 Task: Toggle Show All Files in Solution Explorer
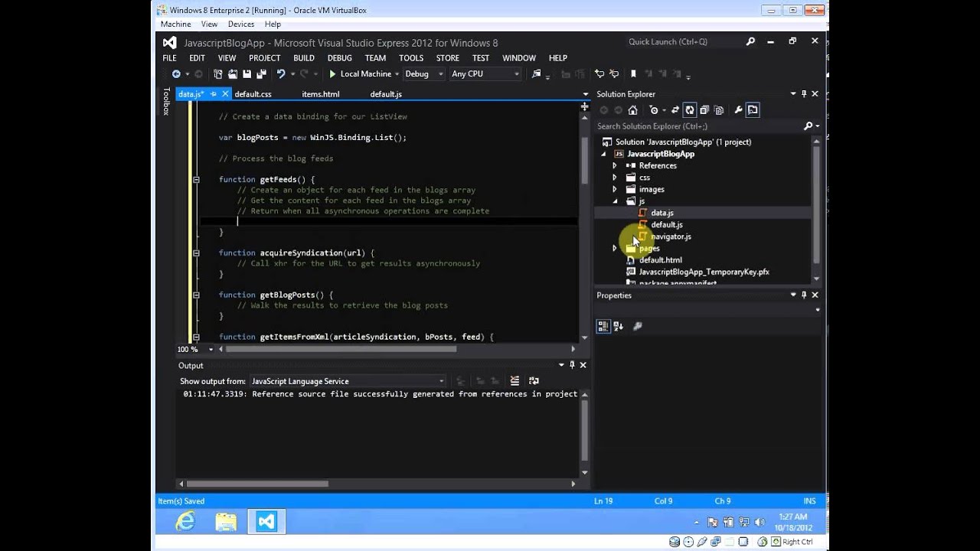719,110
